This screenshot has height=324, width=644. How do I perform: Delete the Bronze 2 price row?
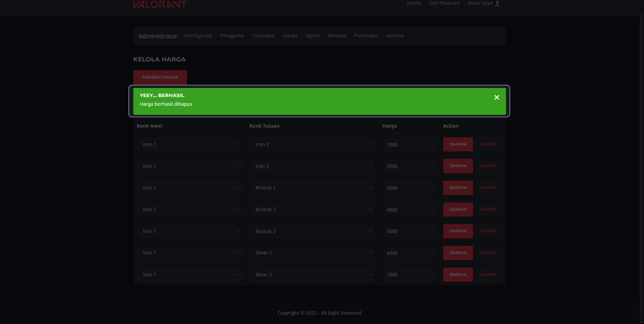pos(488,210)
